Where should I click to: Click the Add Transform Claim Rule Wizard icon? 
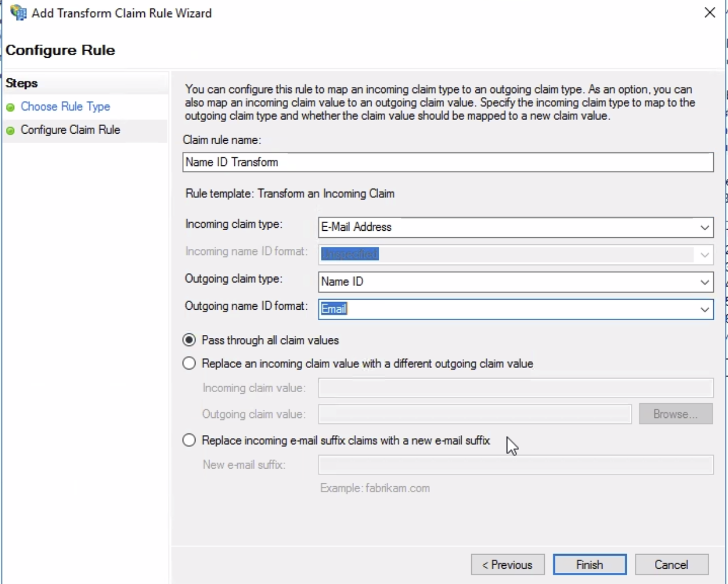point(18,12)
